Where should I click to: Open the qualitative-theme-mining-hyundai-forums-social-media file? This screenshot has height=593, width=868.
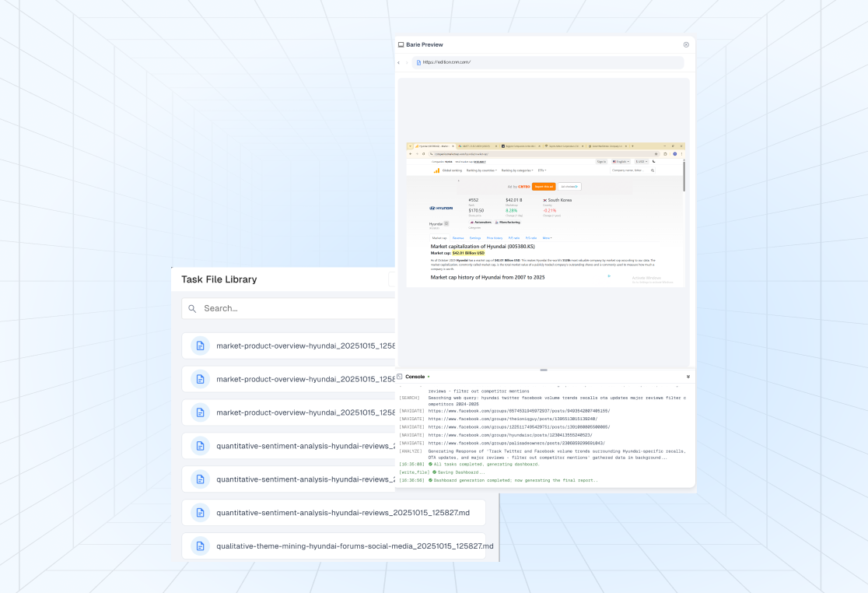click(x=354, y=546)
